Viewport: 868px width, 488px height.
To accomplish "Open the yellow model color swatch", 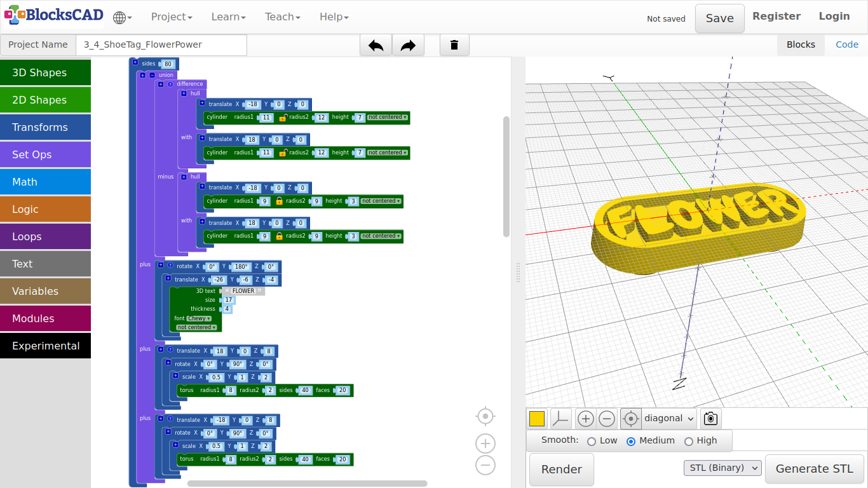I will click(x=537, y=419).
